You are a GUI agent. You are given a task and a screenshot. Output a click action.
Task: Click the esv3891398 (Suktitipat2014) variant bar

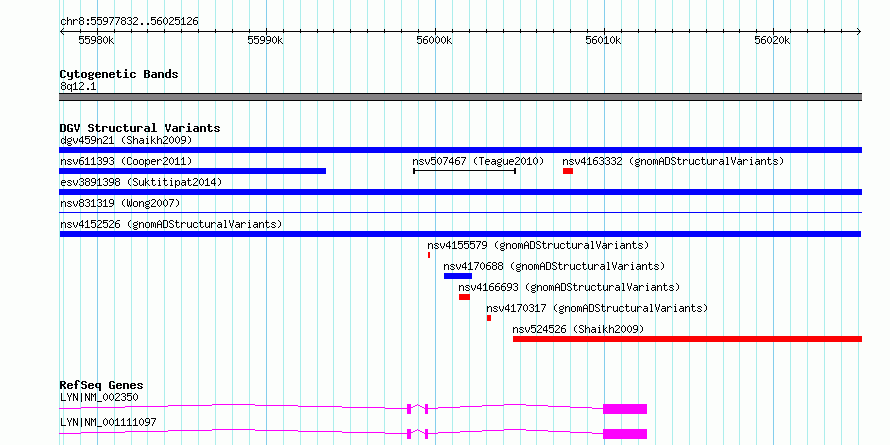coord(460,192)
